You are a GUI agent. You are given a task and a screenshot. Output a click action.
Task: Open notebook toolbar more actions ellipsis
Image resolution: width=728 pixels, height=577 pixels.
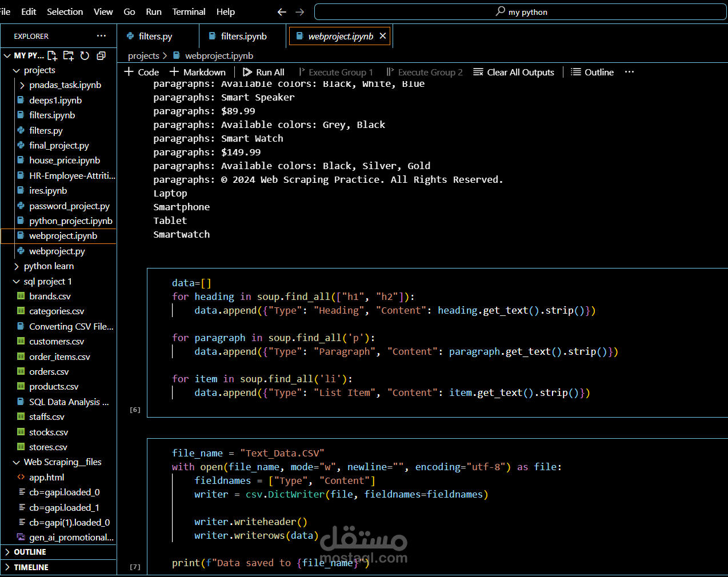629,72
